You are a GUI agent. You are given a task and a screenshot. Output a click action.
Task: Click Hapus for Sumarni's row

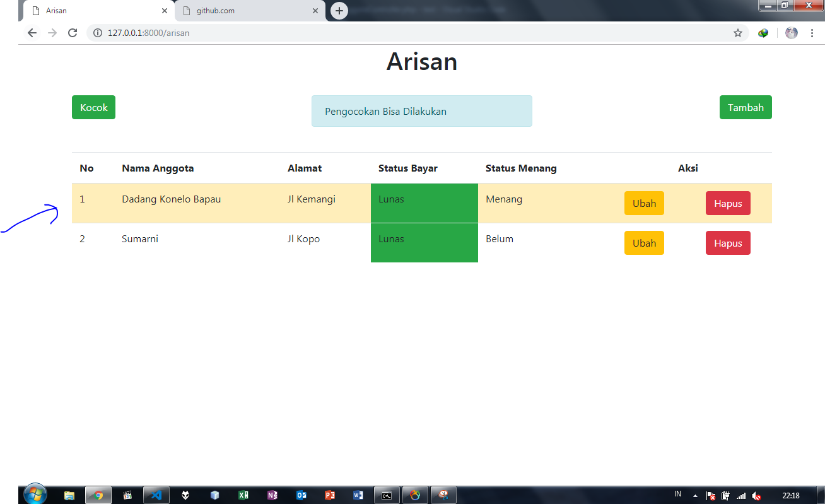(x=728, y=242)
